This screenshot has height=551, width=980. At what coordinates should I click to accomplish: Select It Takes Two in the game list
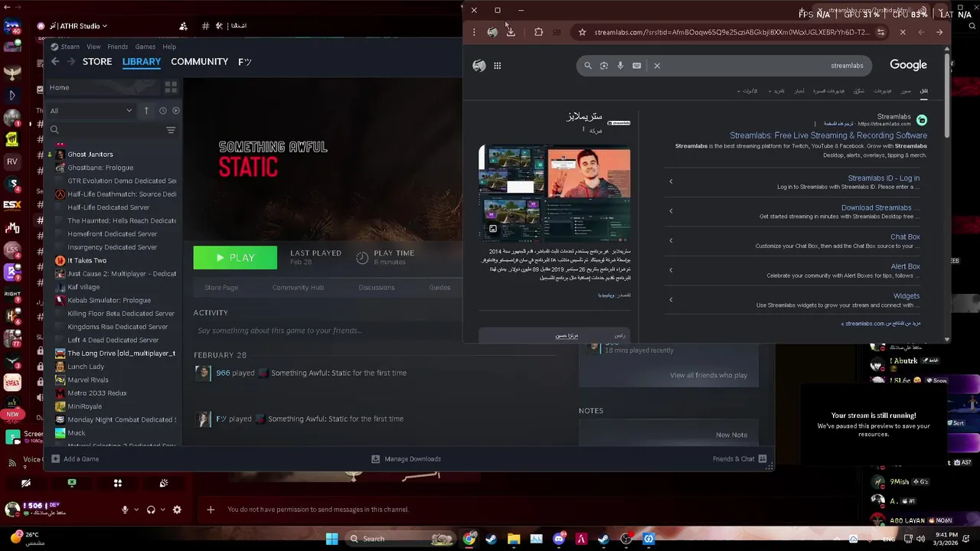point(87,261)
